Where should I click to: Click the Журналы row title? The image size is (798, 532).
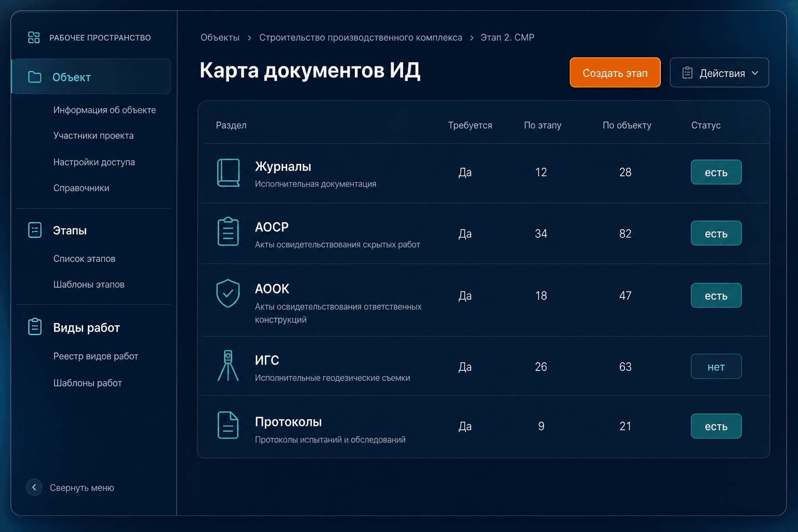[283, 167]
